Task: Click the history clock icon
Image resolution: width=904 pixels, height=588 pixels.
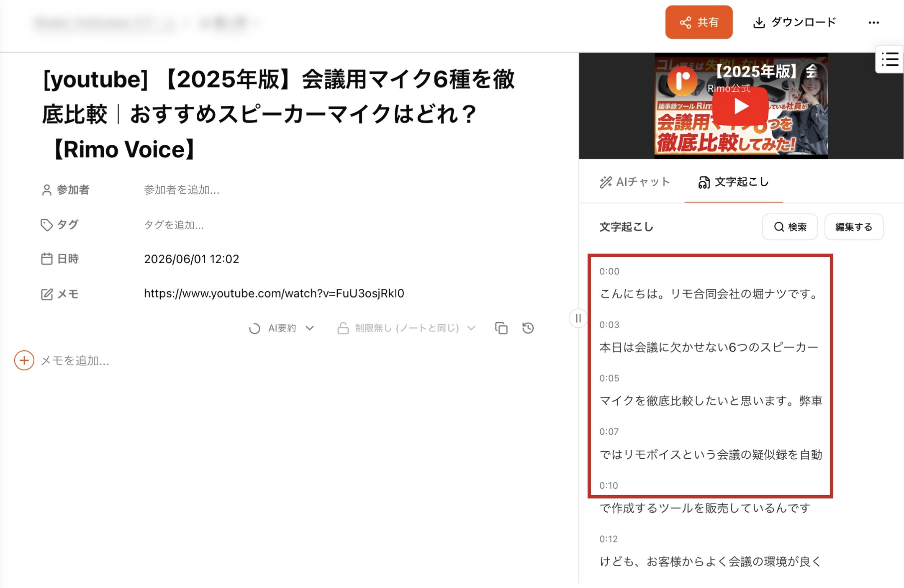Action: click(x=528, y=328)
